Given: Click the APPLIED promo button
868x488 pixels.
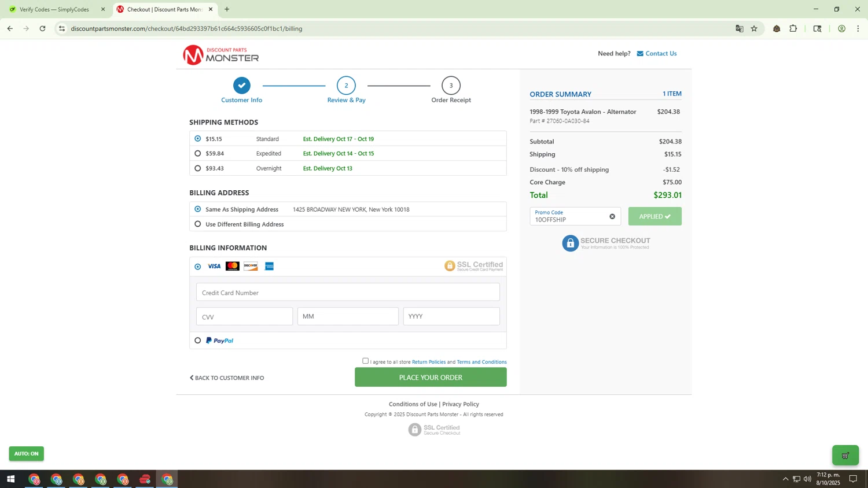Looking at the screenshot, I should pos(654,216).
